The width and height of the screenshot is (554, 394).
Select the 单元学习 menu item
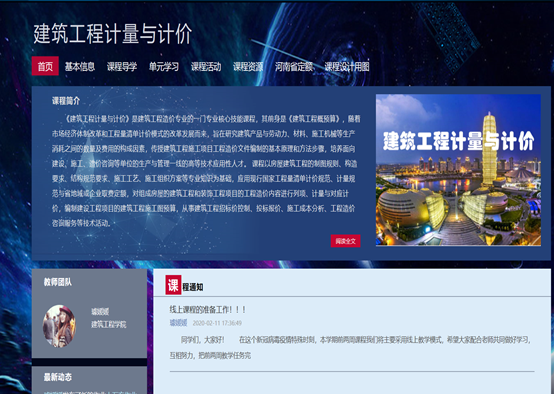tap(164, 66)
